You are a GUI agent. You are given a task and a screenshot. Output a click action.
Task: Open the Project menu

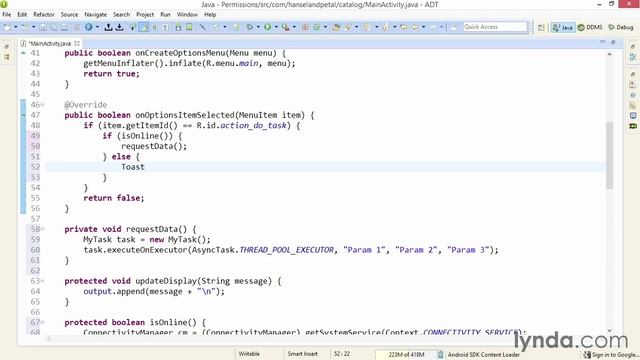click(145, 14)
